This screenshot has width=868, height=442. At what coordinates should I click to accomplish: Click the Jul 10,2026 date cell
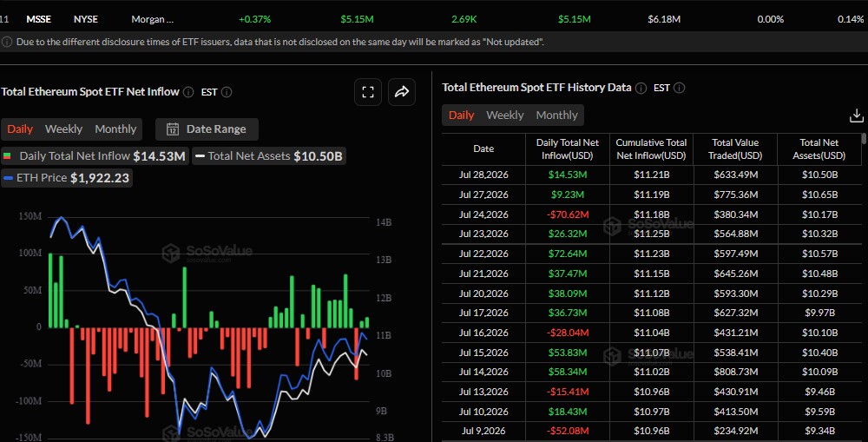(x=483, y=412)
